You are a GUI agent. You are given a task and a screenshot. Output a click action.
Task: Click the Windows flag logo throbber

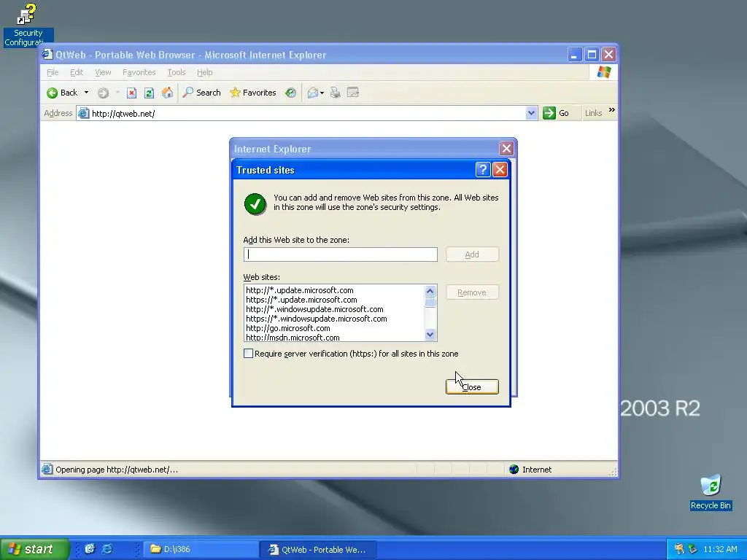603,72
